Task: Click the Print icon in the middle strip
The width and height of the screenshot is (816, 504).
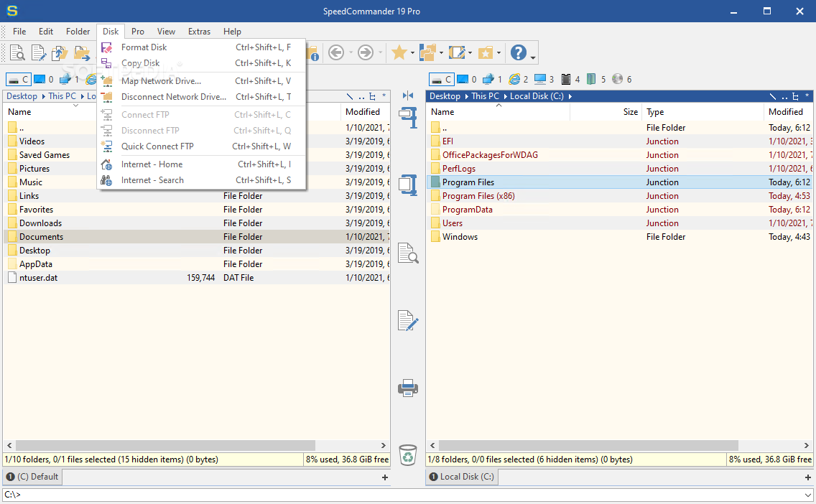Action: pyautogui.click(x=408, y=388)
